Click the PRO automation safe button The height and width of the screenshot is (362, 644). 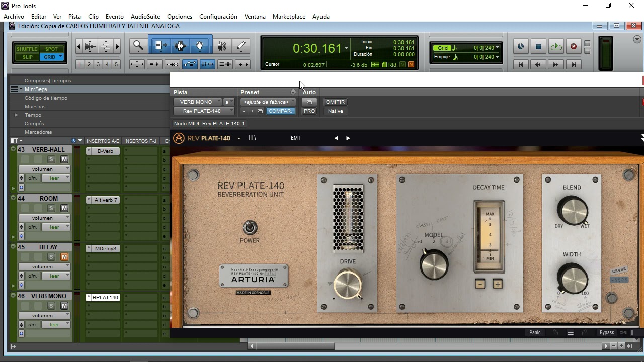pos(309,111)
